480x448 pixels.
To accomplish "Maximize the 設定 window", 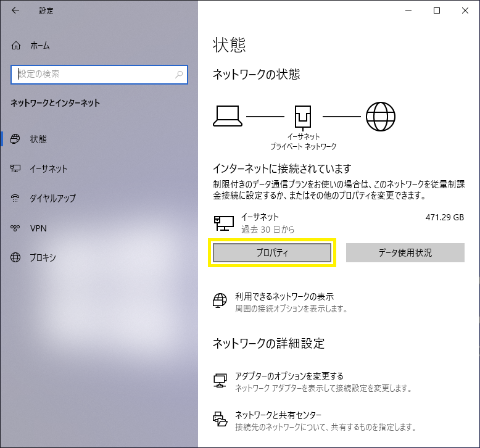I will [437, 10].
